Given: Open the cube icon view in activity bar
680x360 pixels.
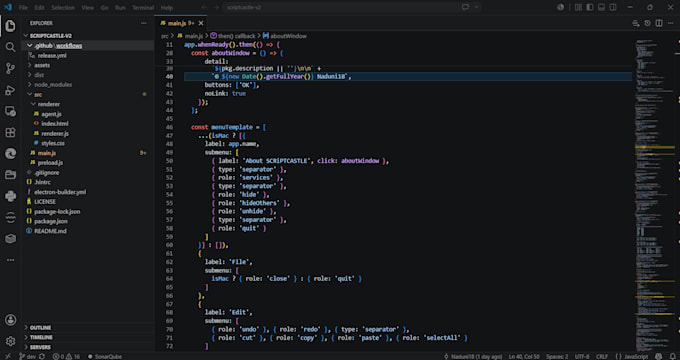Looking at the screenshot, I should pyautogui.click(x=10, y=239).
